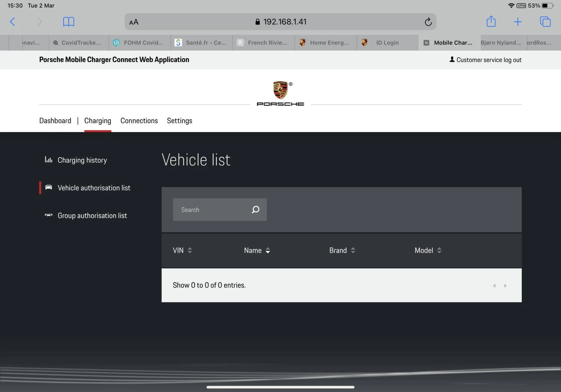This screenshot has height=392, width=561.
Task: Open the Dashboard menu item
Action: (x=55, y=120)
